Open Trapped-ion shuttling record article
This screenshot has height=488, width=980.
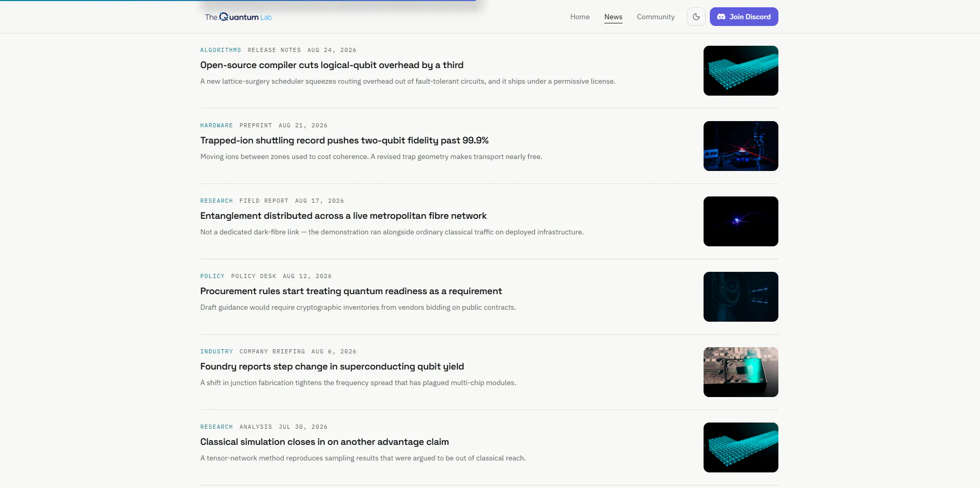[x=345, y=140]
